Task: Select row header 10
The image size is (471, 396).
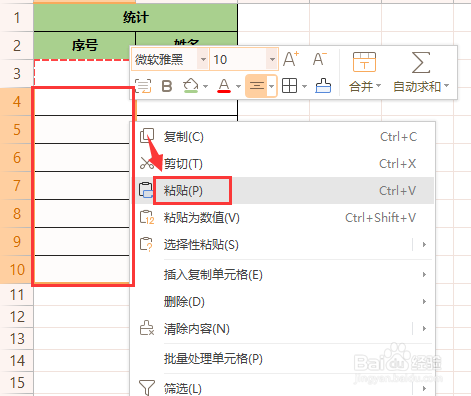Action: pyautogui.click(x=17, y=269)
